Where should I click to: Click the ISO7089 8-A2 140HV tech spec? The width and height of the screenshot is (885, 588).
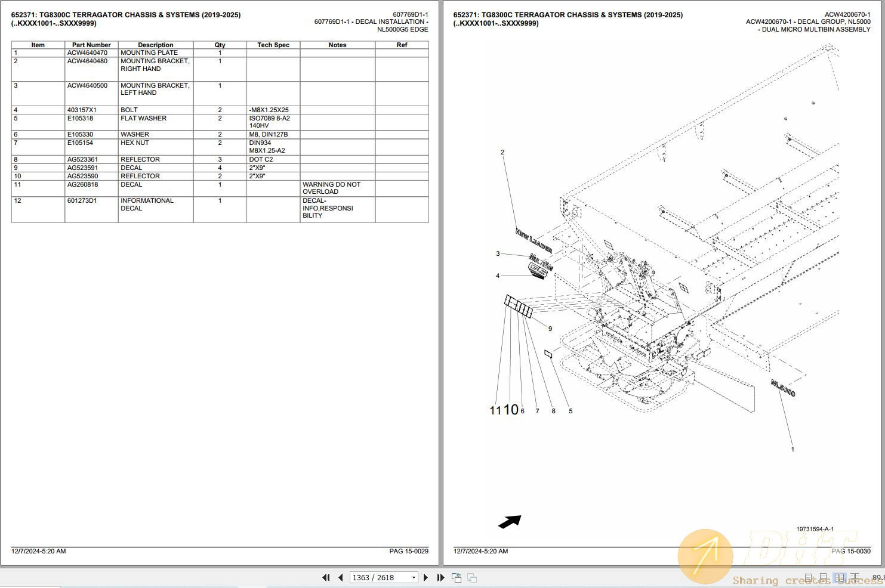click(270, 122)
